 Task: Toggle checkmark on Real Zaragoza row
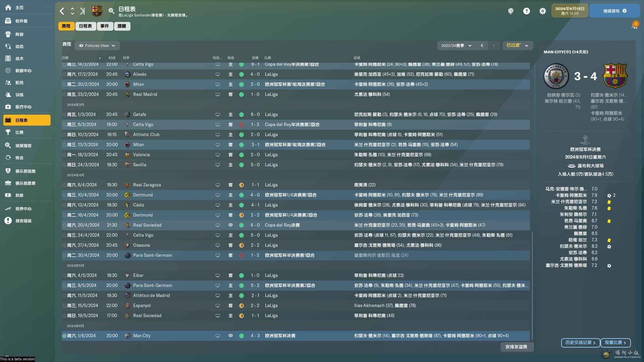click(x=64, y=185)
